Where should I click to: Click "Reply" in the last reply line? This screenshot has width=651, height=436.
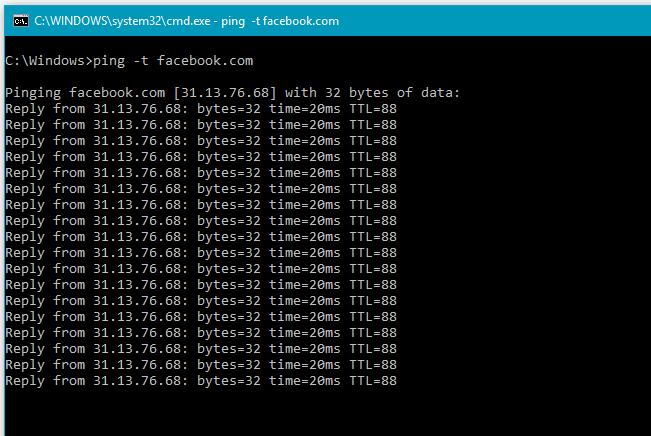(24, 381)
